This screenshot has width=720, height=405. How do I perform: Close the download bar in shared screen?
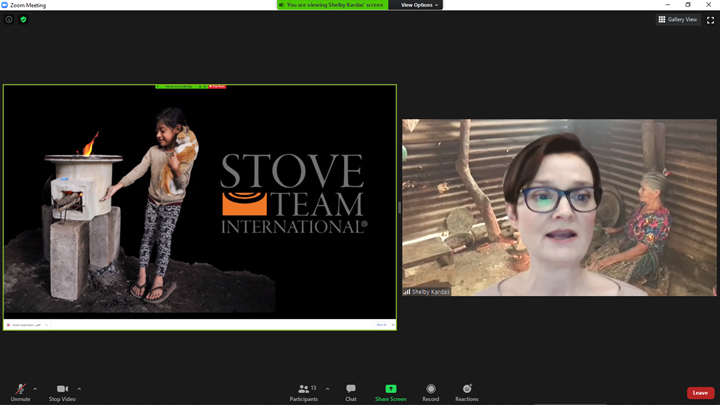tap(393, 325)
